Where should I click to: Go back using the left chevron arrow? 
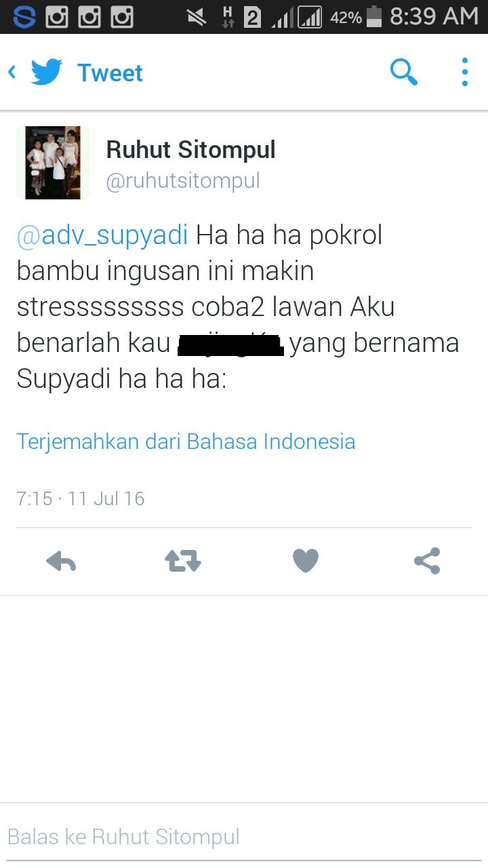(x=12, y=72)
